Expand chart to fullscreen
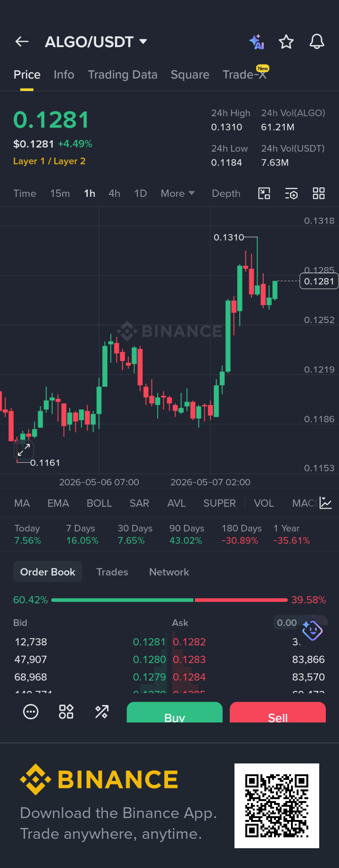 (x=24, y=450)
